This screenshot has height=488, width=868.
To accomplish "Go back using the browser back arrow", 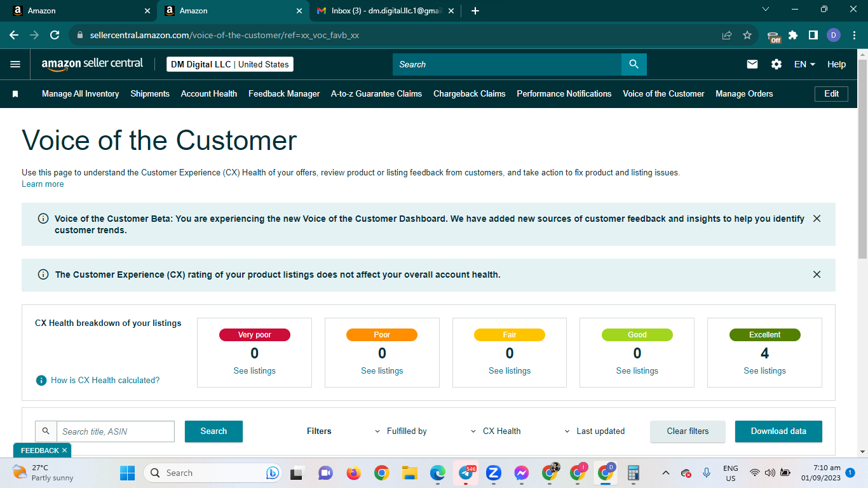I will pyautogui.click(x=14, y=36).
